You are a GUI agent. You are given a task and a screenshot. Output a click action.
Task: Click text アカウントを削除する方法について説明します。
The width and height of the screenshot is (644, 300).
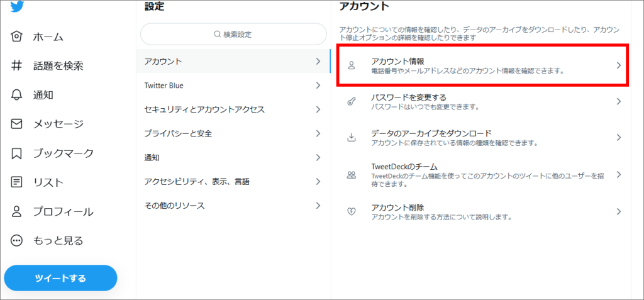[x=441, y=217]
